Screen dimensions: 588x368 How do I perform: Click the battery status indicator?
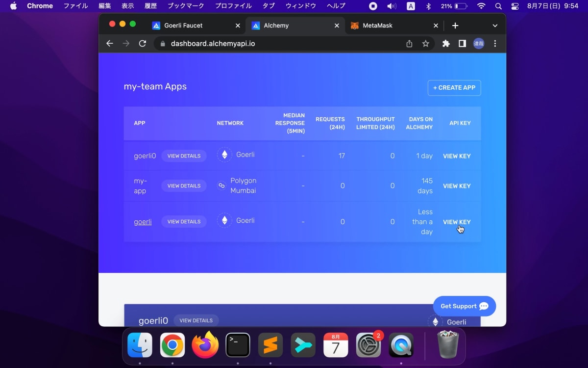pyautogui.click(x=454, y=6)
